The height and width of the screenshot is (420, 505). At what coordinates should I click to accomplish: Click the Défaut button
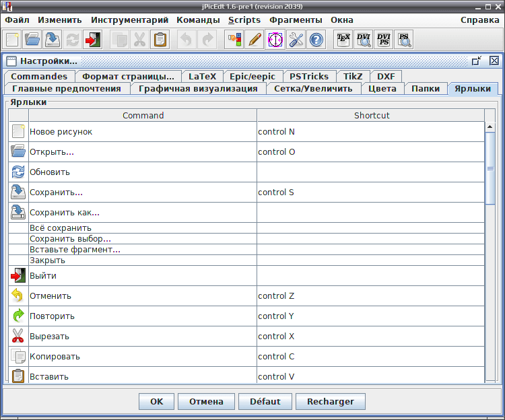(x=265, y=401)
